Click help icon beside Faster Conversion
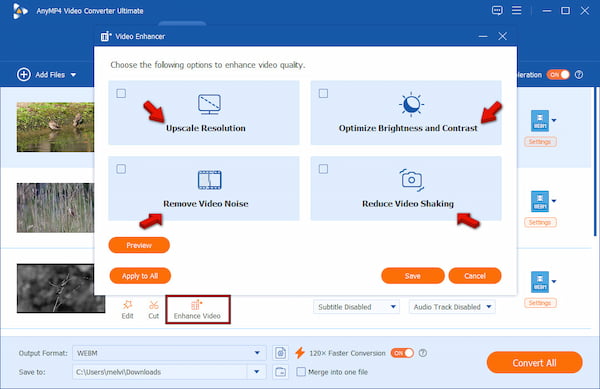Viewport: 600px width, 389px height. [x=423, y=353]
